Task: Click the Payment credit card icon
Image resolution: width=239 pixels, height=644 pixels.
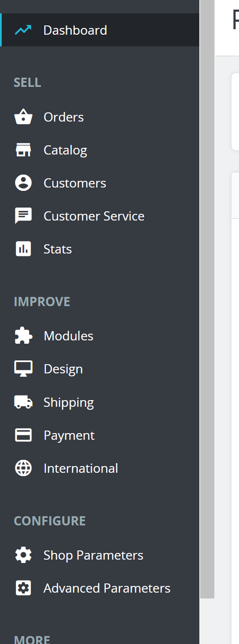Action: click(x=23, y=435)
